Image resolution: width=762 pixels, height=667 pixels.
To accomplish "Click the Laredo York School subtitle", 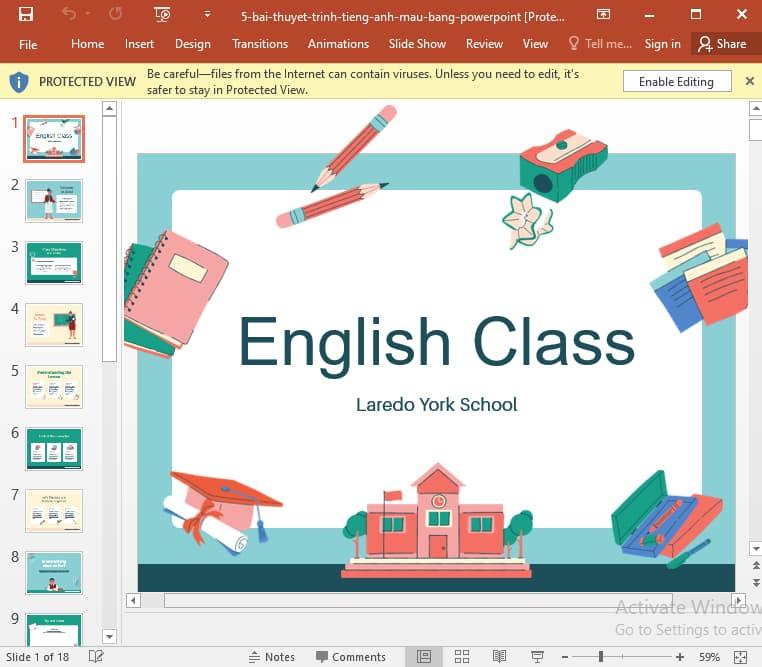I will click(x=436, y=405).
